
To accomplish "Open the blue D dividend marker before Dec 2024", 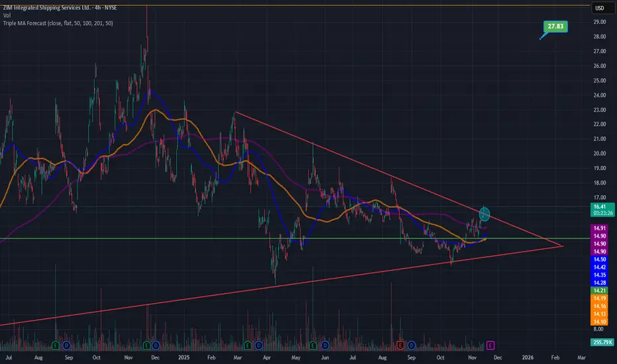I will (156, 345).
